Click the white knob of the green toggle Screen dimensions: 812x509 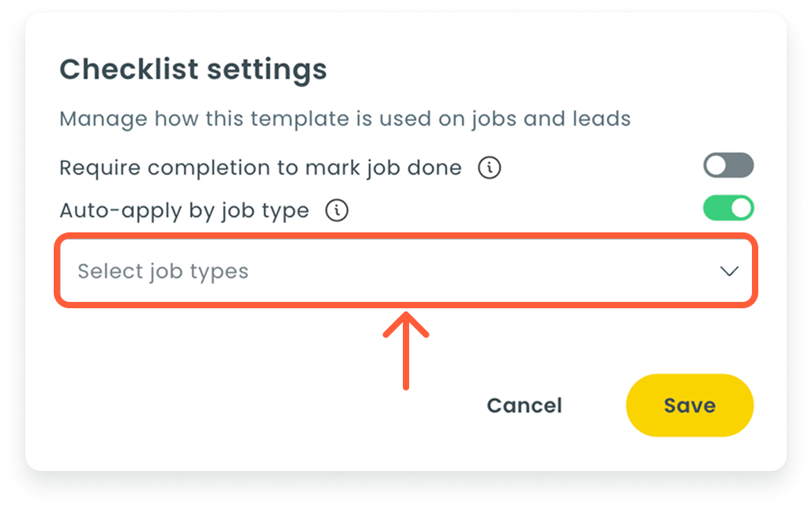coord(741,209)
